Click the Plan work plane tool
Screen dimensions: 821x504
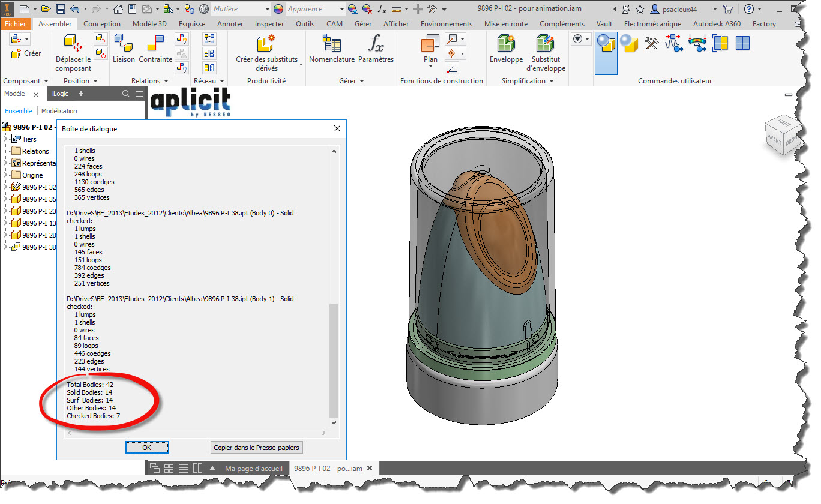[x=430, y=45]
